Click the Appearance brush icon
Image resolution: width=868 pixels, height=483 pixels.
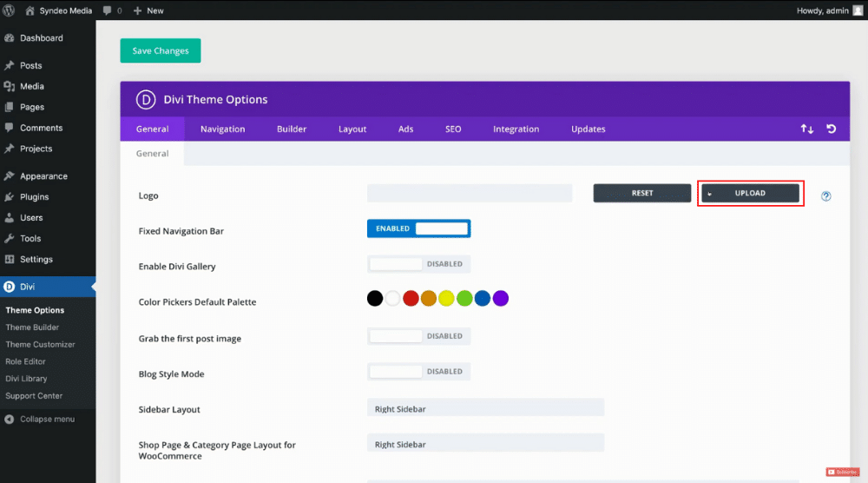tap(10, 176)
